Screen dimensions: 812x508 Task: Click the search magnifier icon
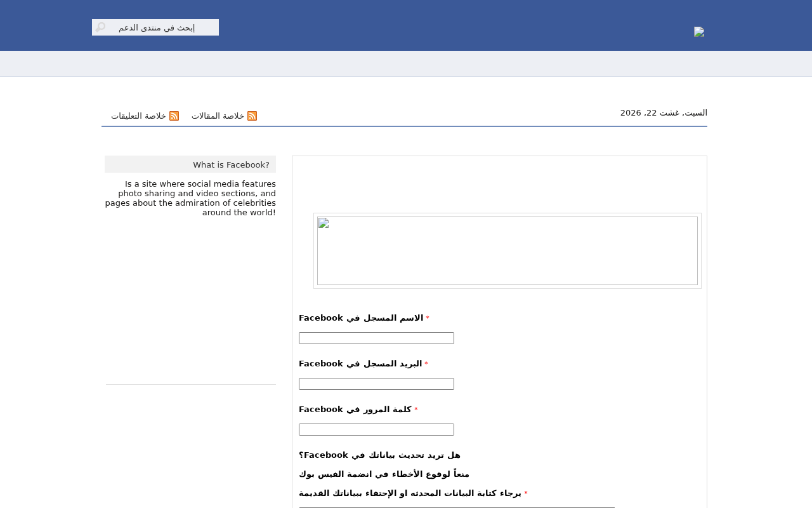pyautogui.click(x=100, y=27)
